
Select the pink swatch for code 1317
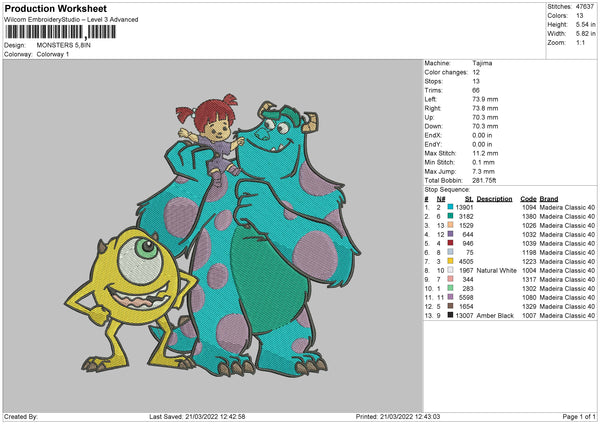(x=450, y=279)
